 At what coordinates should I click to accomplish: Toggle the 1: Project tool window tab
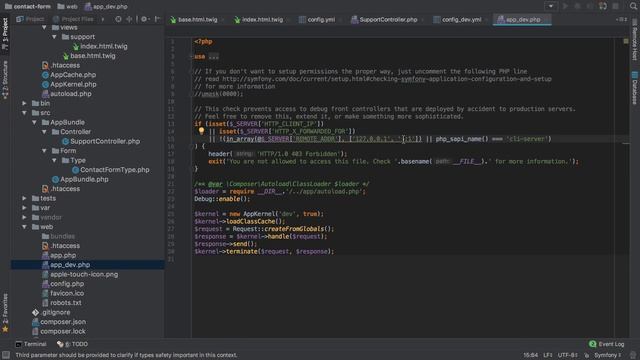[5, 34]
